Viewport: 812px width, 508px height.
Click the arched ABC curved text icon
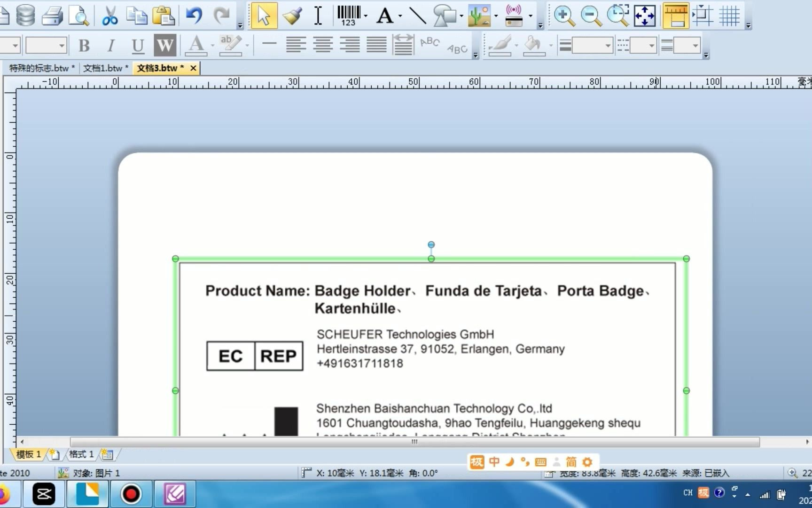tap(430, 43)
